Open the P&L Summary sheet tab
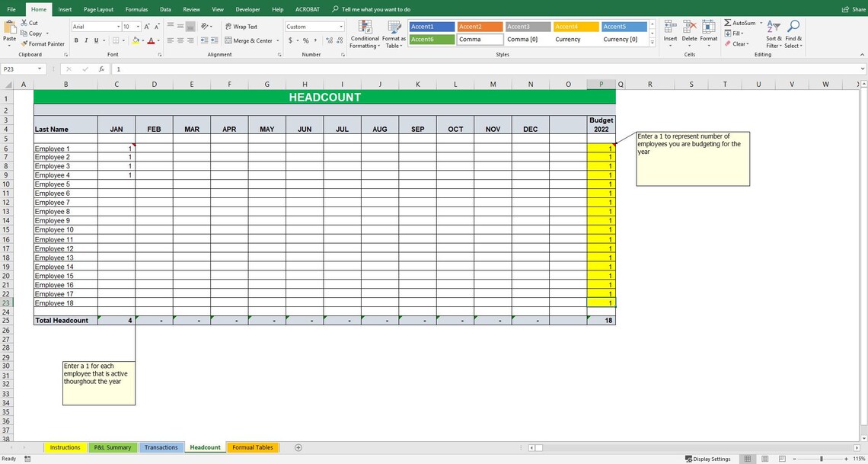 112,447
